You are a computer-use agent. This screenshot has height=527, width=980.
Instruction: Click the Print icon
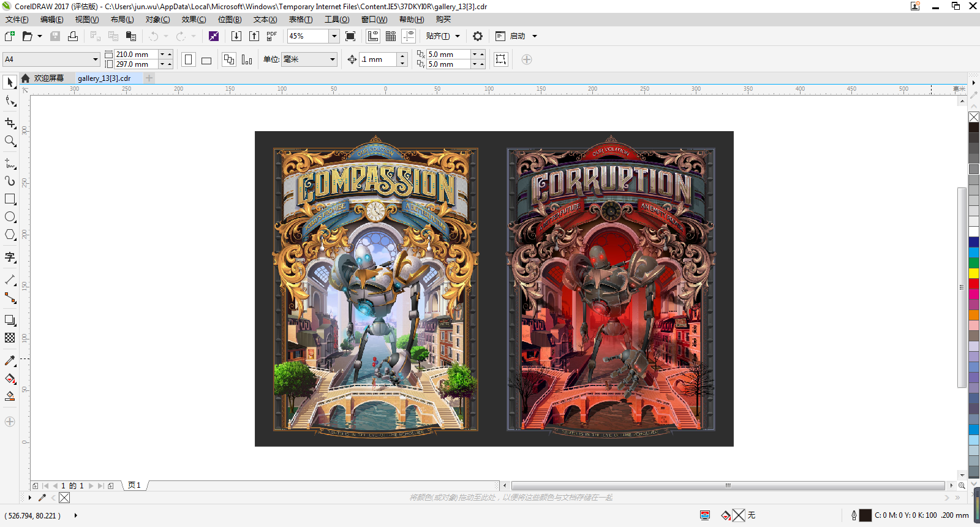pos(73,36)
